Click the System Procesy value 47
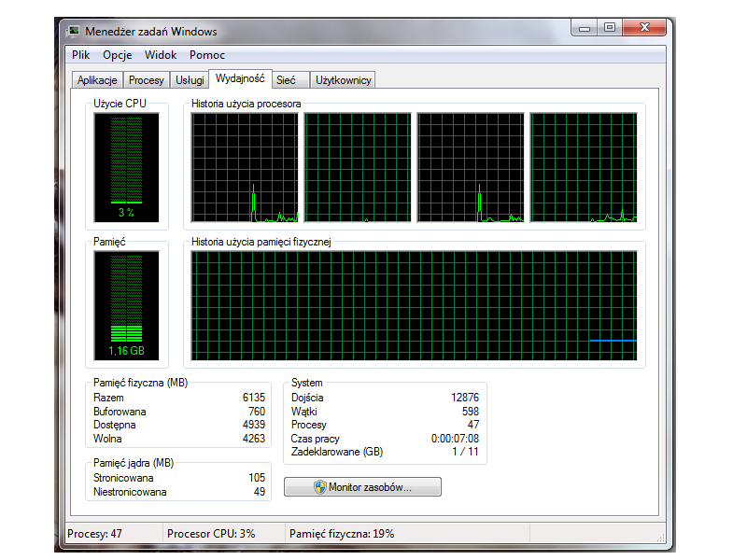 click(x=473, y=425)
